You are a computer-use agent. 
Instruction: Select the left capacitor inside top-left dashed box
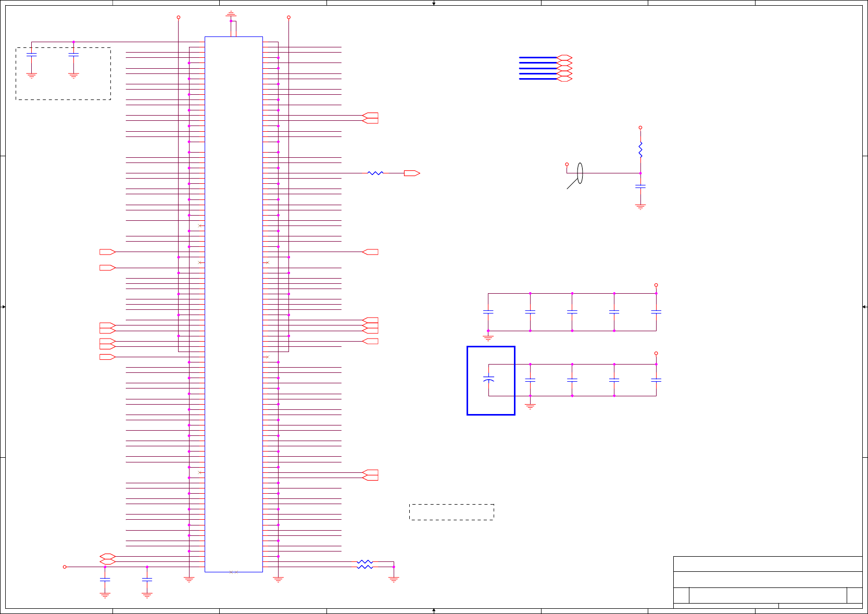coord(32,54)
